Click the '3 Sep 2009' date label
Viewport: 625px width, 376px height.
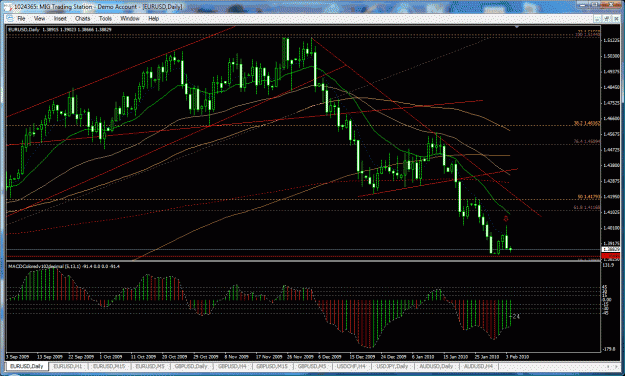click(18, 356)
